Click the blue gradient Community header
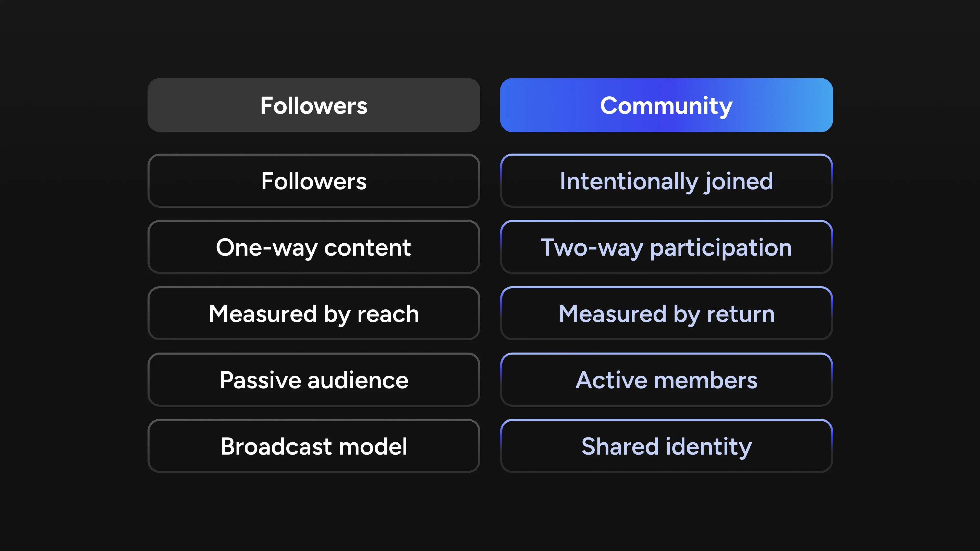The image size is (980, 551). coord(666,105)
